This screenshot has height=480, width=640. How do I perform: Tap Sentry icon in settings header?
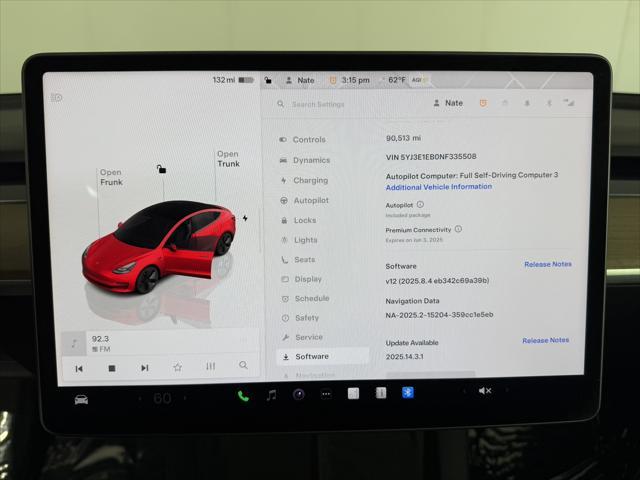[483, 103]
